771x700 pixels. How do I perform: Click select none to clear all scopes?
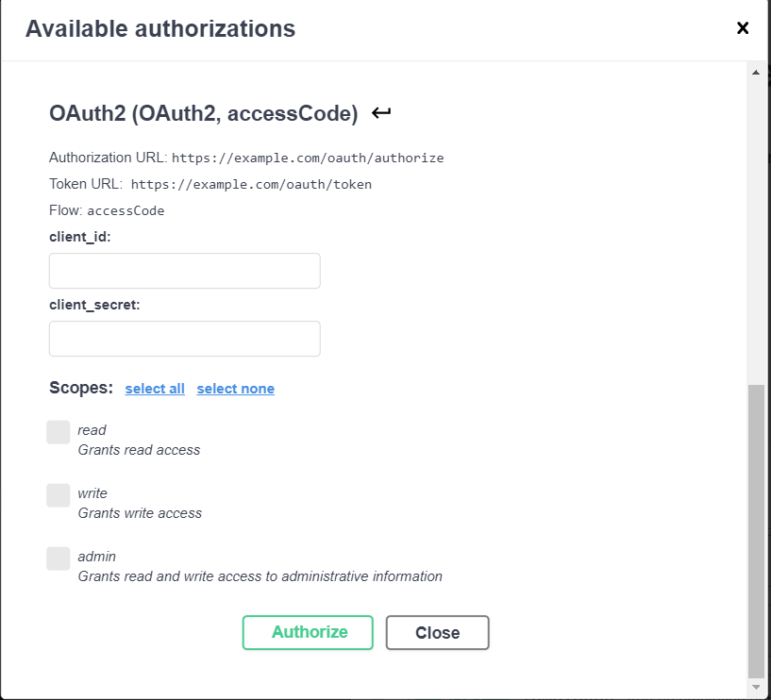pyautogui.click(x=235, y=388)
